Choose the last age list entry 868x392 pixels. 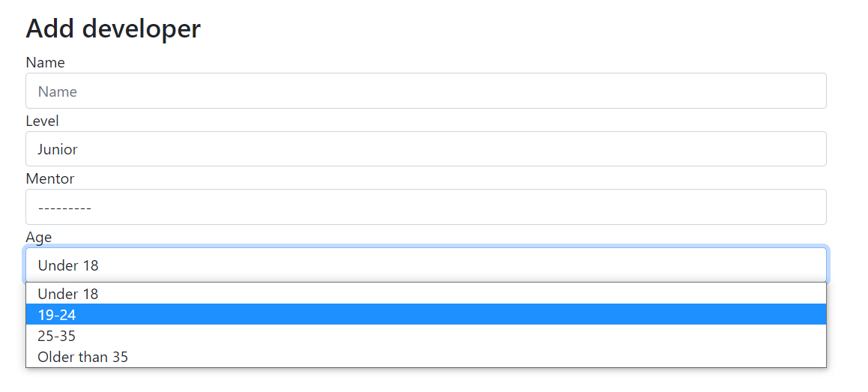tap(425, 357)
